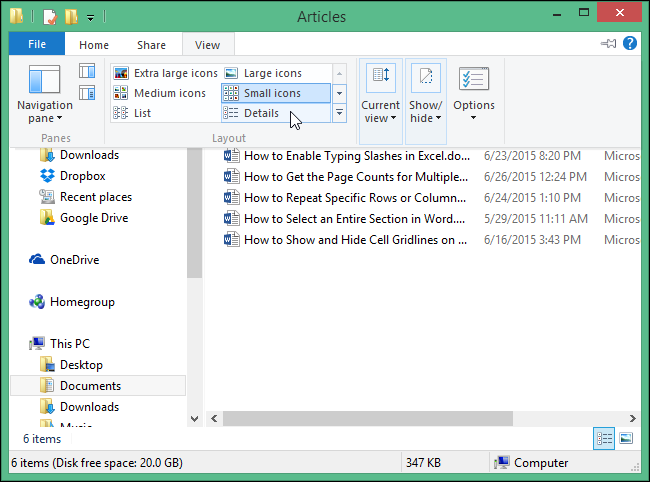650x482 pixels.
Task: Click date 6/26/2015 12:24 PM
Action: [535, 177]
